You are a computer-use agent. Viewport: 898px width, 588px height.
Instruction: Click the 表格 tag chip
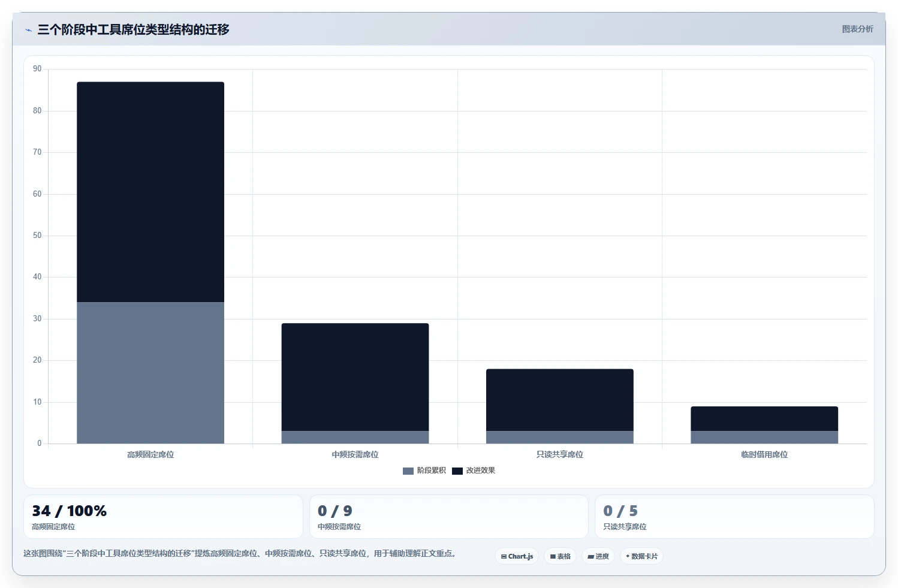560,556
